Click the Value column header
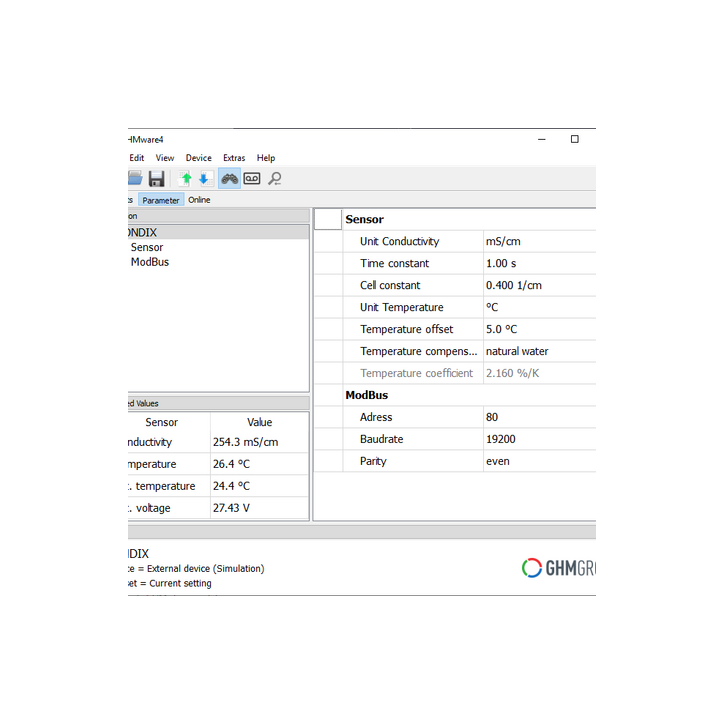This screenshot has height=724, width=724. pyautogui.click(x=259, y=422)
